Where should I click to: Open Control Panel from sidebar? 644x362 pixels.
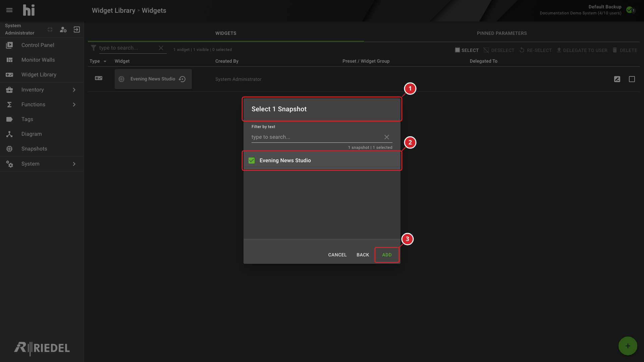pos(42,45)
